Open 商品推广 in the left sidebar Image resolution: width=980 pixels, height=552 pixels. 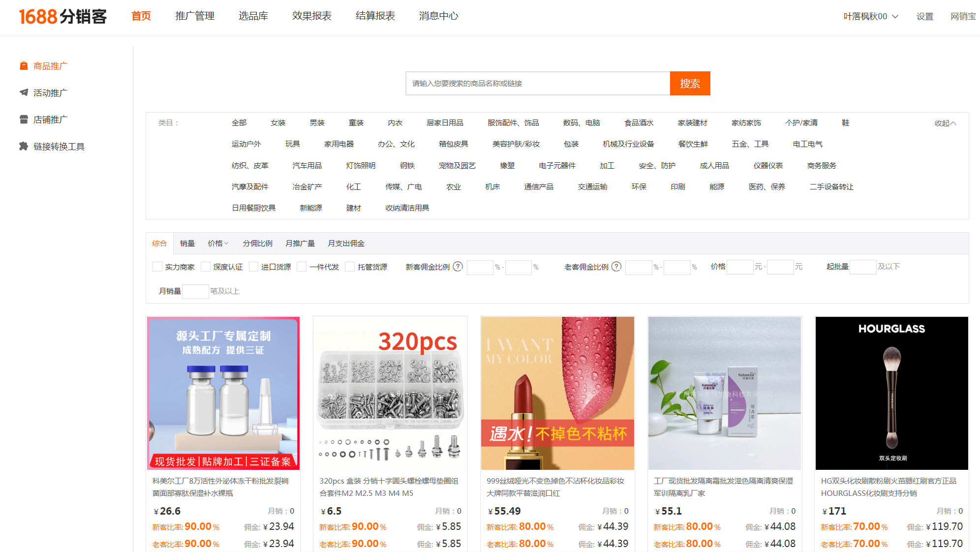50,65
